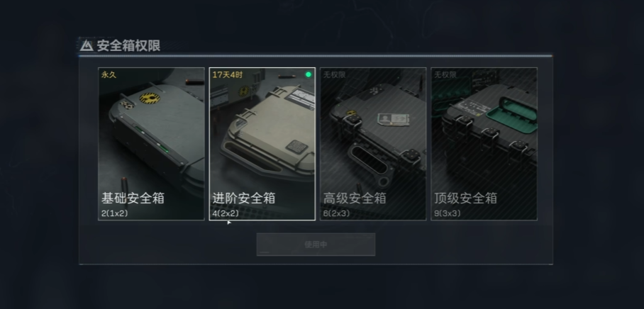Click the yellow hazard emblem on basic case
Screen dimensions: 644x309
coord(150,98)
